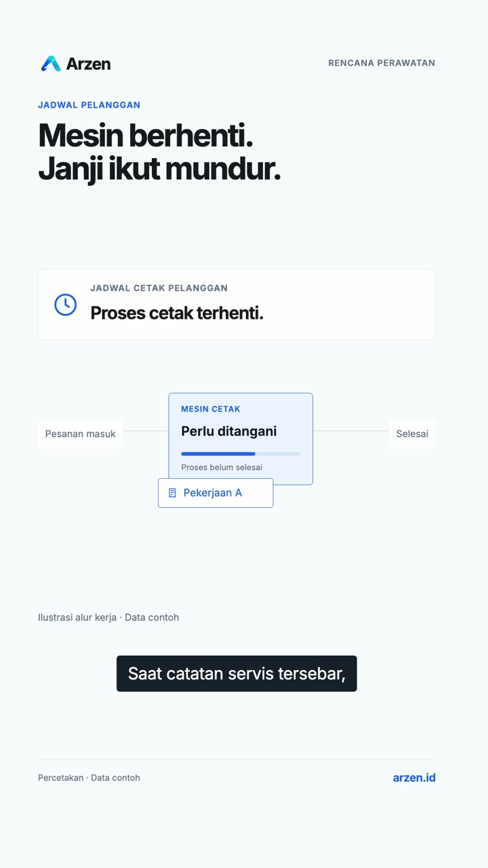Click the clock icon in the schedule card
This screenshot has height=868, width=488.
66,304
